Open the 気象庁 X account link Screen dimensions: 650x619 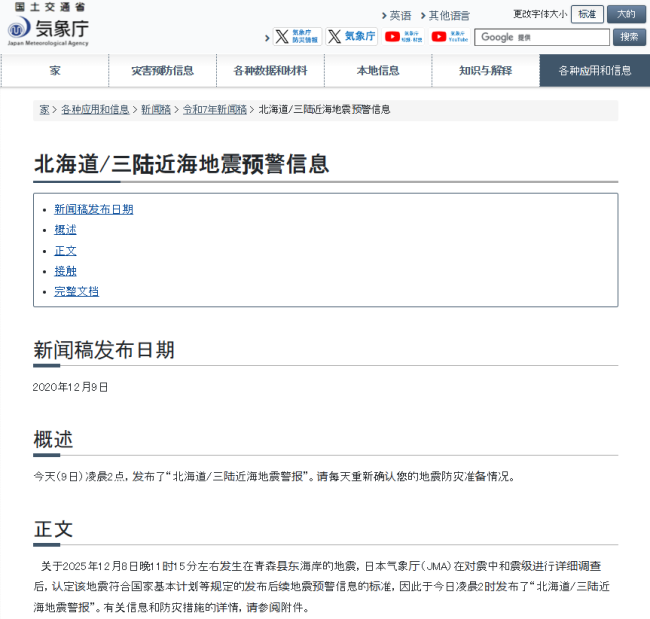pos(352,37)
